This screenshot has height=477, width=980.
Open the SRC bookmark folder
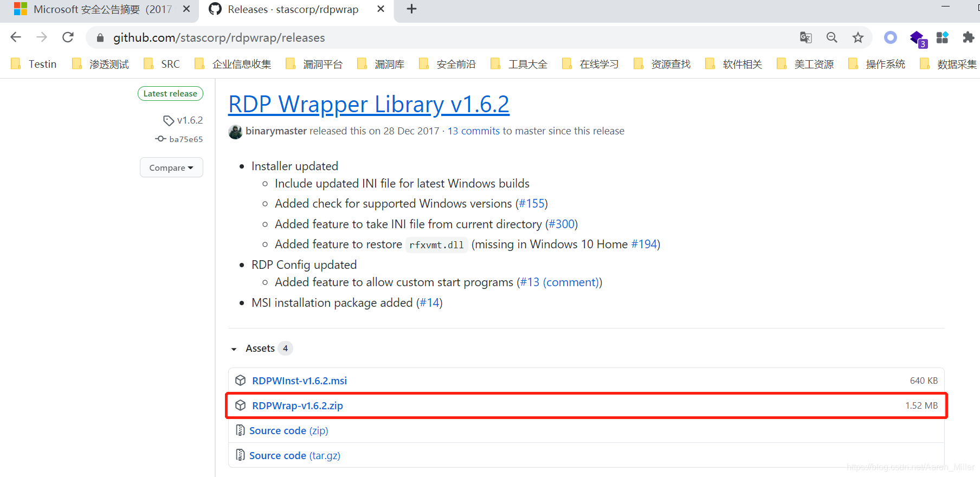162,64
